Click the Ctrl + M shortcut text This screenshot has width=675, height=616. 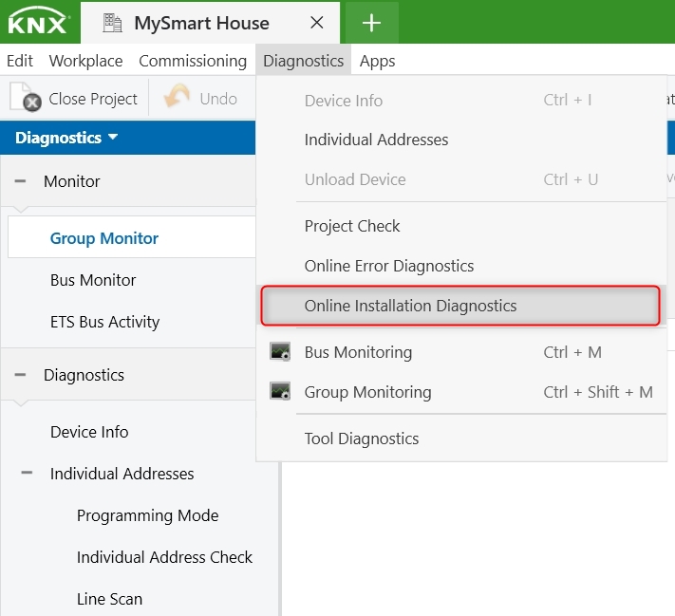572,352
